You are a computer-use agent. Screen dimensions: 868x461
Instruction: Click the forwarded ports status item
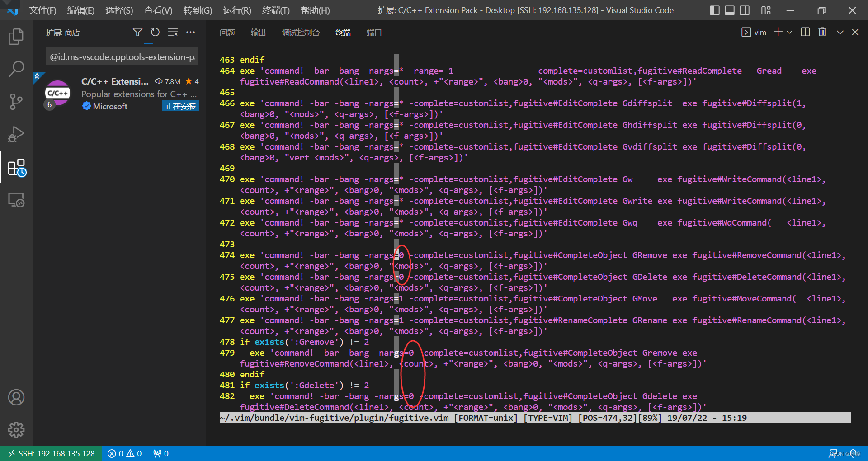(161, 453)
